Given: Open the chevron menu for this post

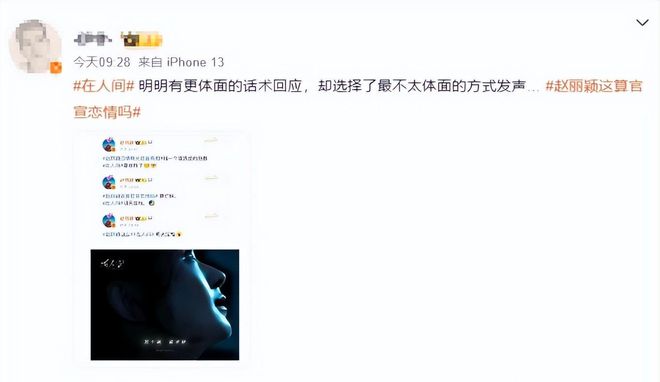Looking at the screenshot, I should coord(642,22).
